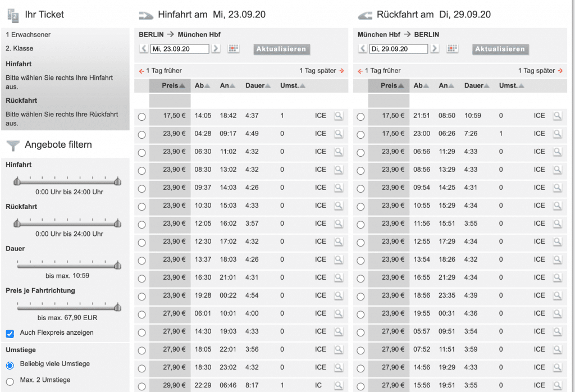Open magnifier for 22:29 outbound IC train
This screenshot has height=392, width=575.
click(338, 385)
